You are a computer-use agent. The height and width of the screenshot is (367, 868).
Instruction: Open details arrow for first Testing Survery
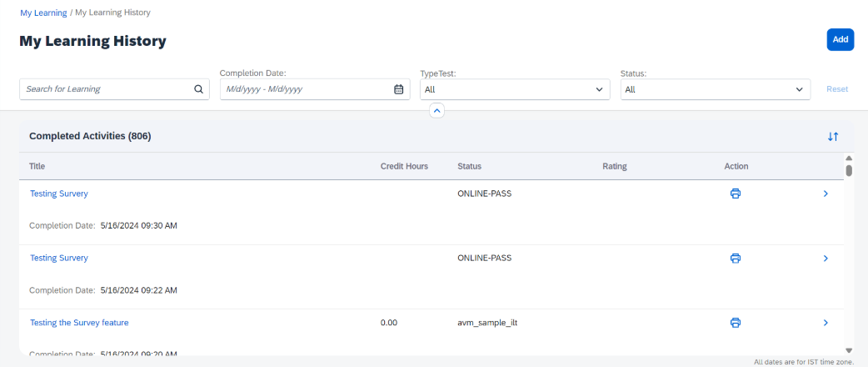pyautogui.click(x=826, y=194)
